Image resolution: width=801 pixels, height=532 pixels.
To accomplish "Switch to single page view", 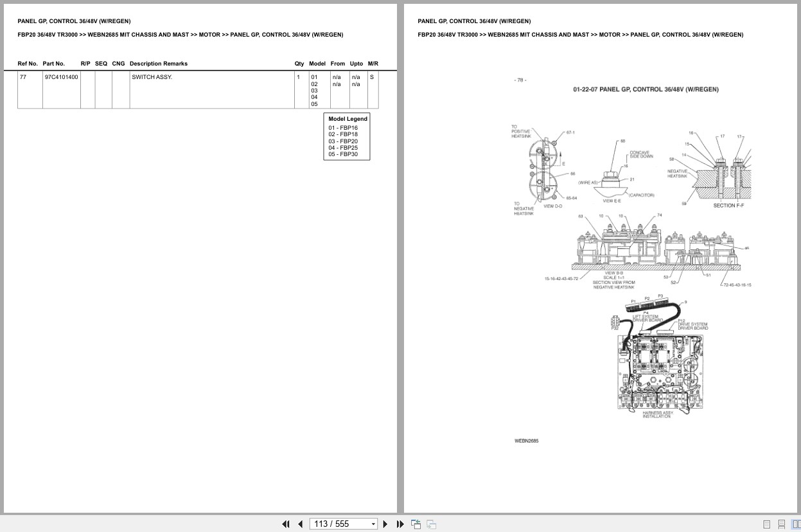I will point(766,524).
